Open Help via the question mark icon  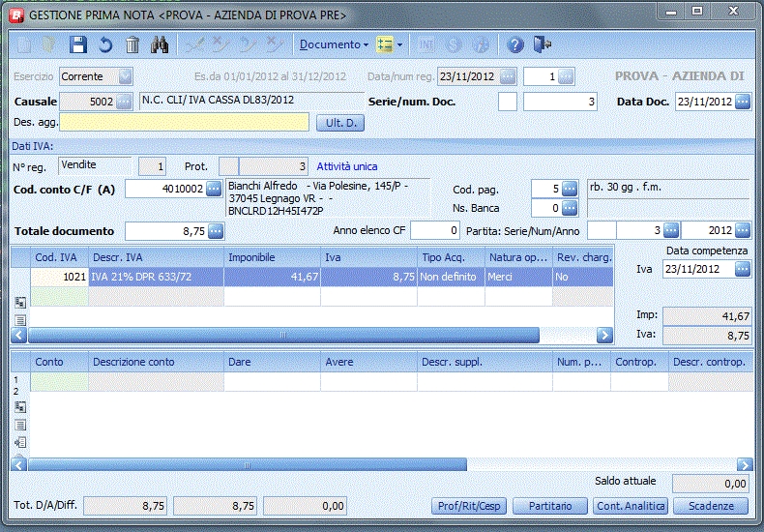(x=515, y=45)
